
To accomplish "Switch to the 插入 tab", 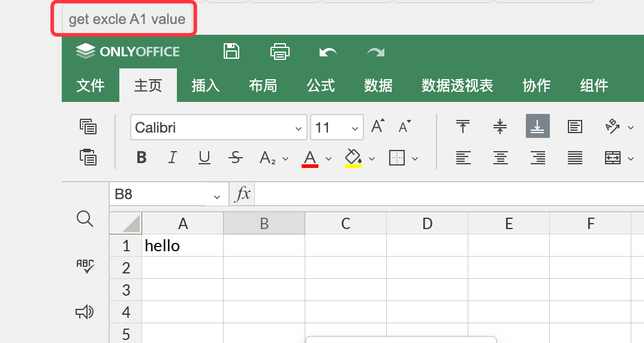I will (x=205, y=85).
